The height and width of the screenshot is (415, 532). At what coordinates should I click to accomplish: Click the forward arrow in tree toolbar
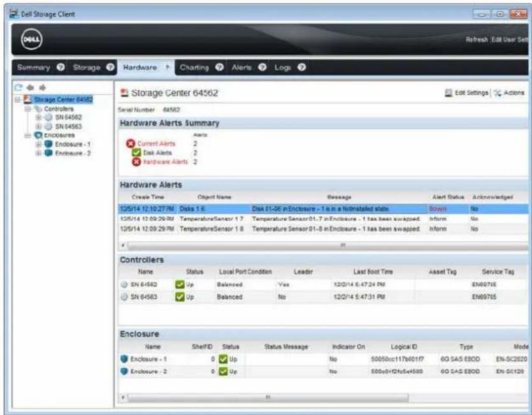click(x=43, y=87)
